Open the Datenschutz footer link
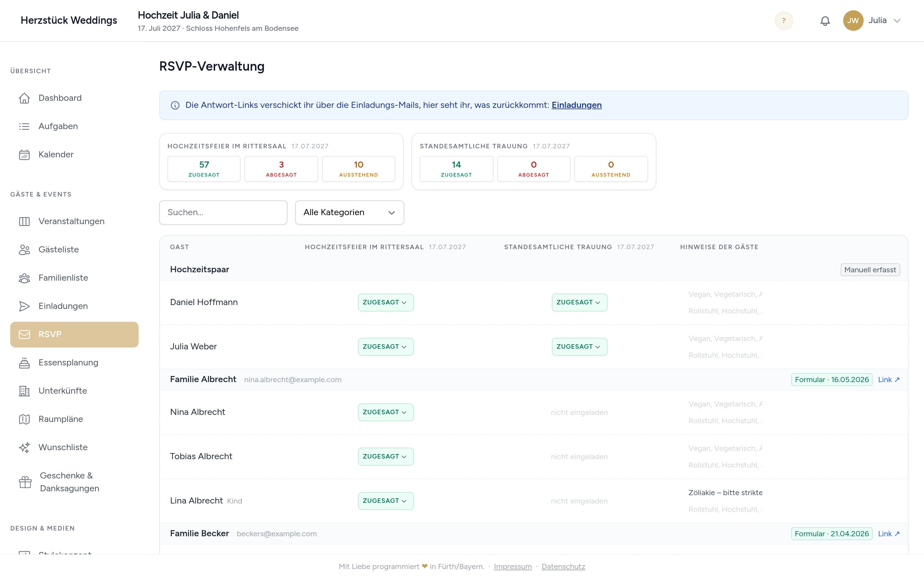Screen dimensions: 924x578 pos(563,566)
